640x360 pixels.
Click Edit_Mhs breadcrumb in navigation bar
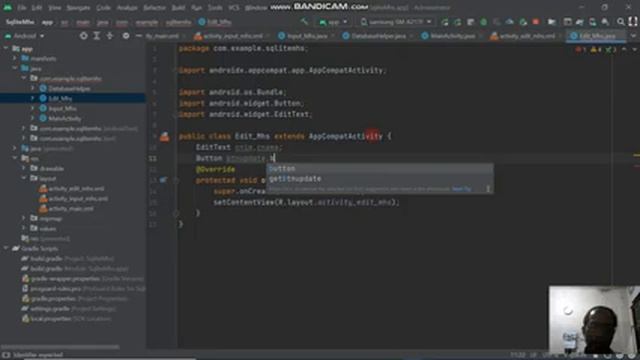(216, 22)
